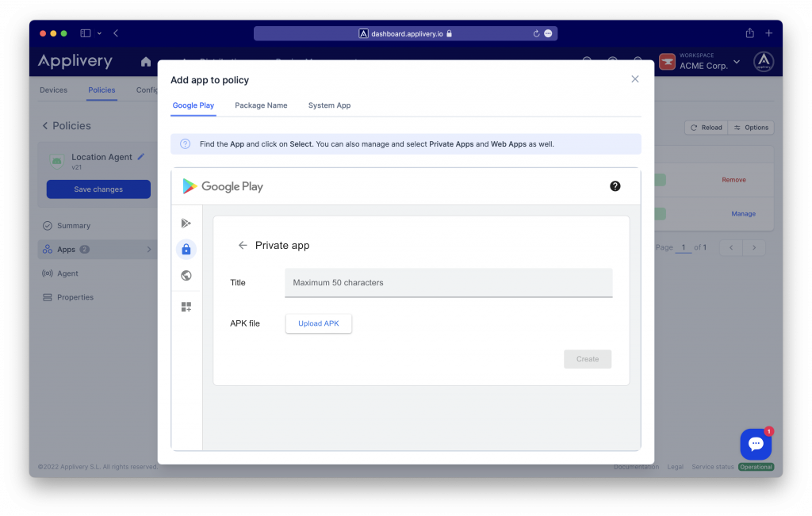
Task: Edit Location Agent name with pencil icon
Action: coord(141,156)
